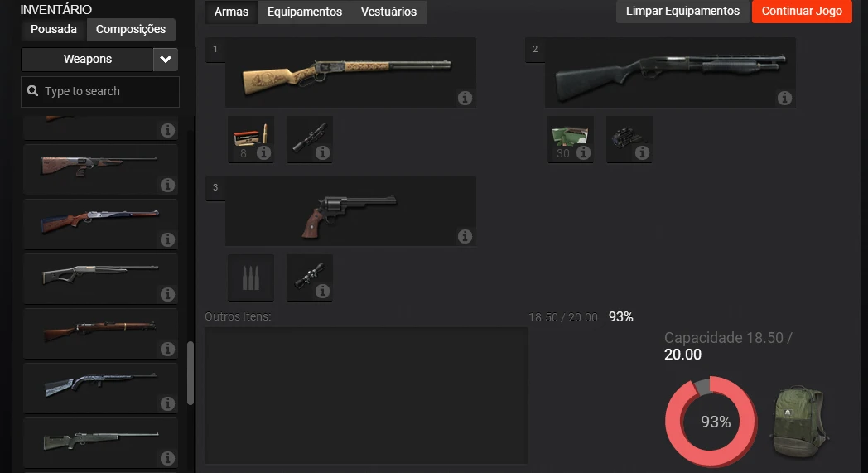Open info for revolver in slot 3
Image resolution: width=868 pixels, height=473 pixels.
click(465, 237)
